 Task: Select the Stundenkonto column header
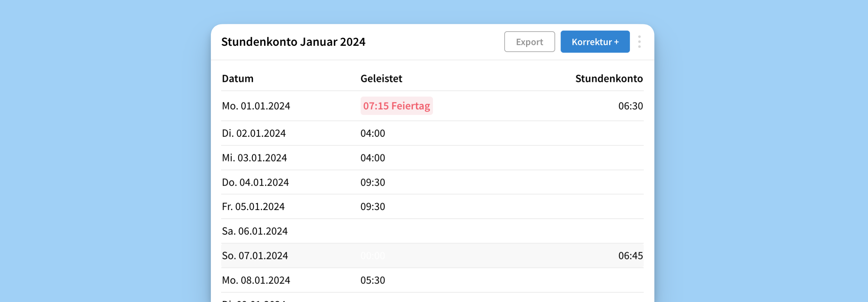pos(609,78)
